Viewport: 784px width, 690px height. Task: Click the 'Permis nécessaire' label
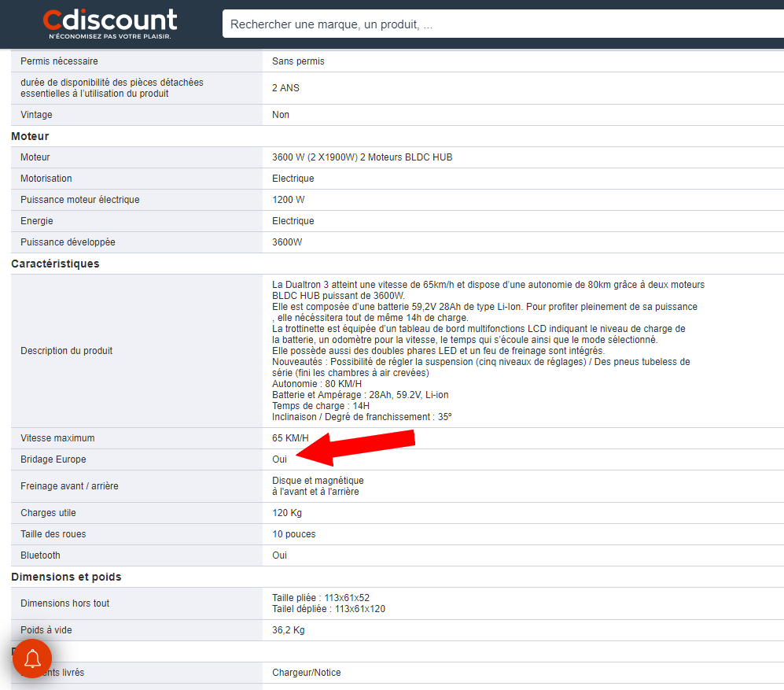(59, 61)
